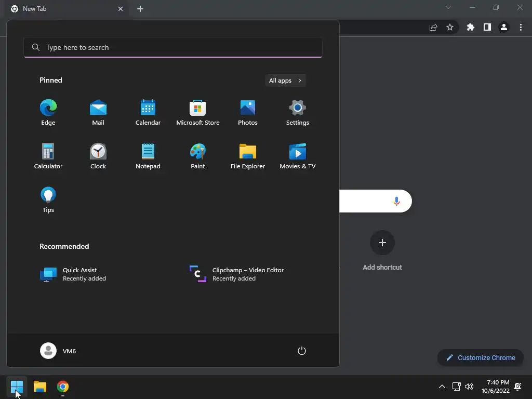The height and width of the screenshot is (399, 532).
Task: Open File Explorer from the taskbar
Action: [x=40, y=387]
